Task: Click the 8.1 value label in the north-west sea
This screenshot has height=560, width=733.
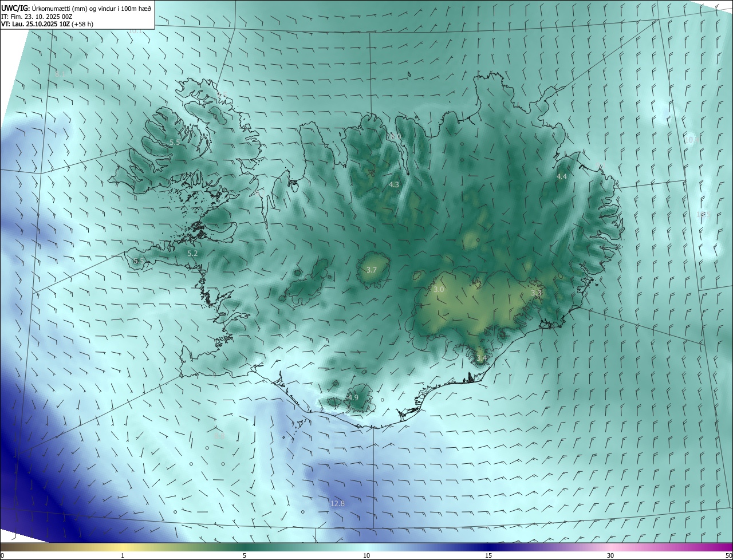Action: 60,74
